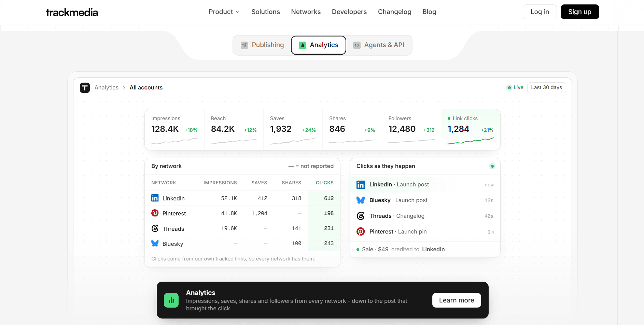Open the Last 30 days range selector
644x325 pixels.
(x=546, y=88)
